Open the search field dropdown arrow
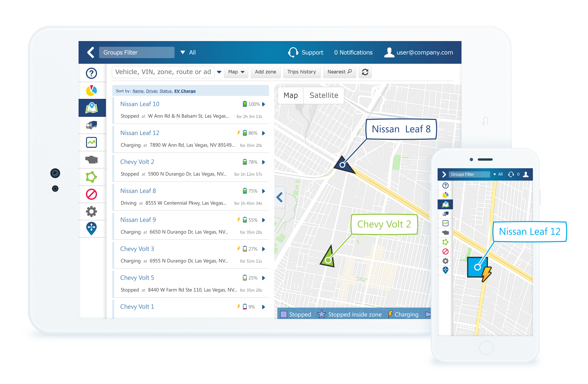 (x=219, y=72)
